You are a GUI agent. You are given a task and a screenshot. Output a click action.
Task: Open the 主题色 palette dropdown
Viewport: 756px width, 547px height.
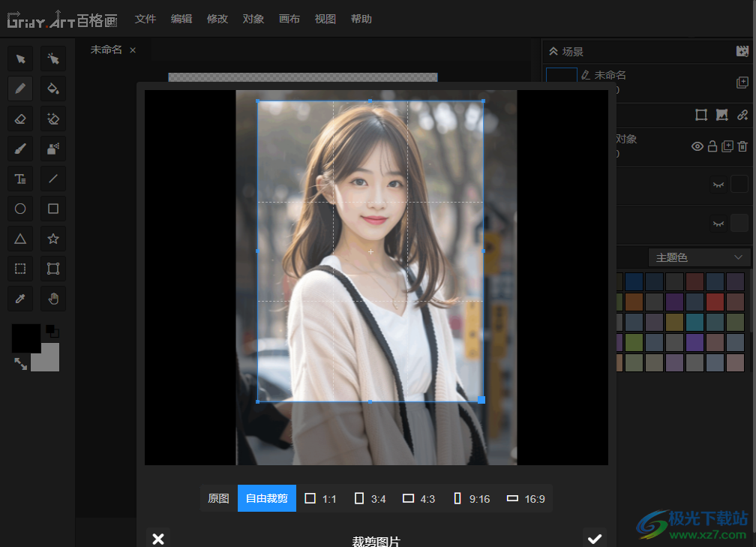(x=699, y=257)
